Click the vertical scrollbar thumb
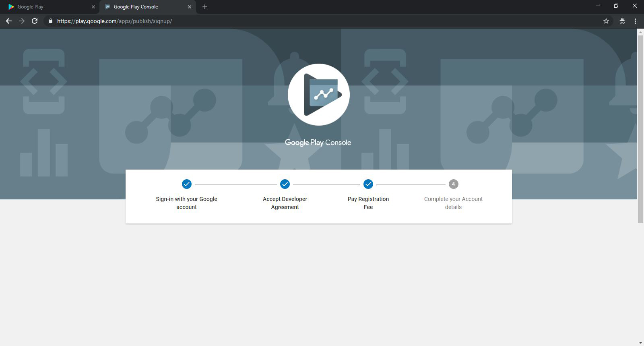This screenshot has height=346, width=644. (640, 128)
